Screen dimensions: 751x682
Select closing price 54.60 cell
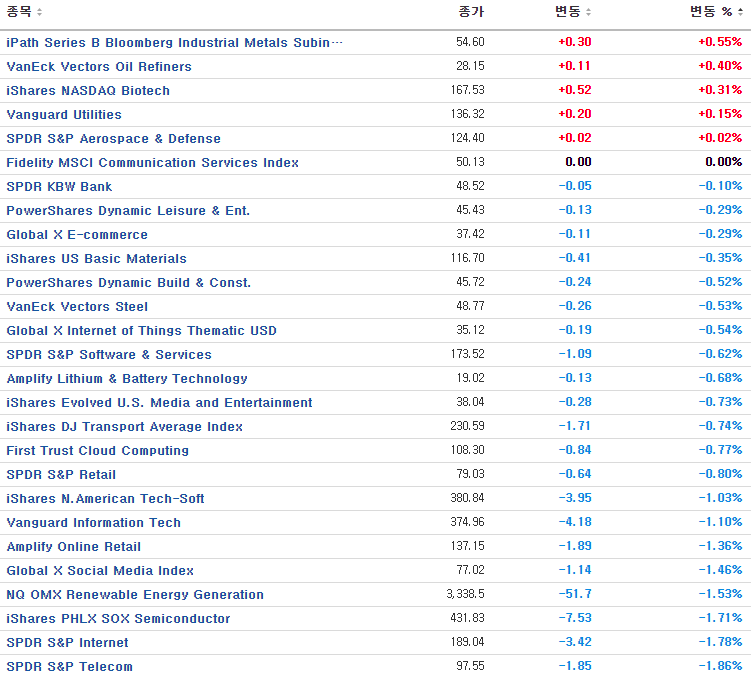[470, 42]
